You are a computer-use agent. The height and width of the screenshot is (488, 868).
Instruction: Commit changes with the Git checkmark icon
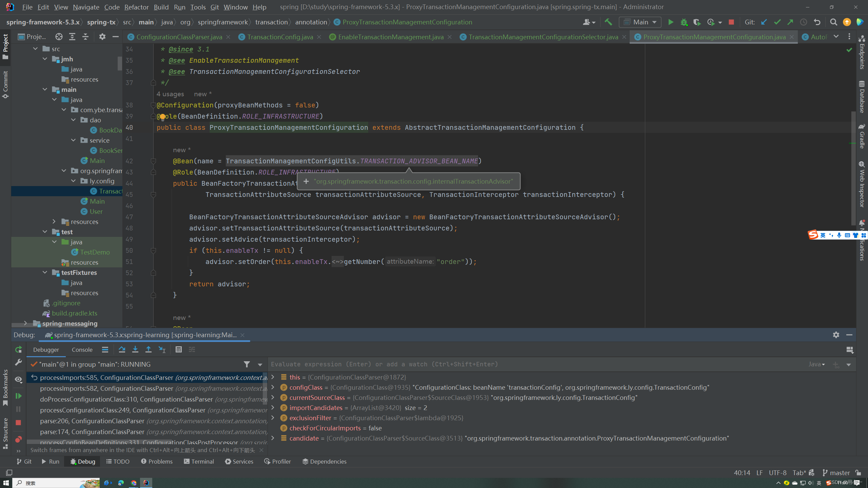777,22
